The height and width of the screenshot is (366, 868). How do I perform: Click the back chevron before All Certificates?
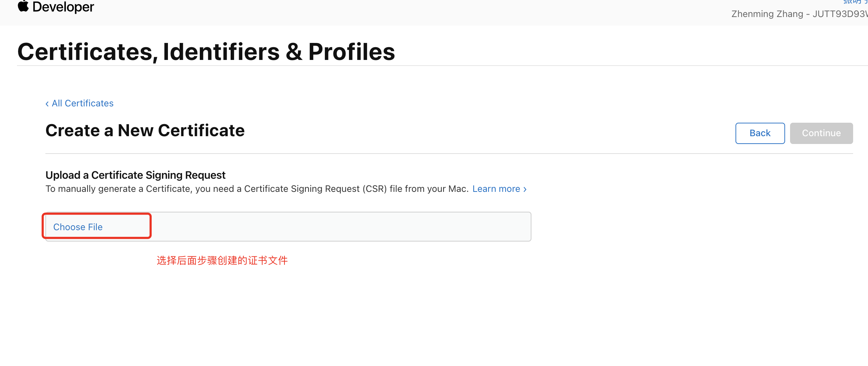point(47,104)
